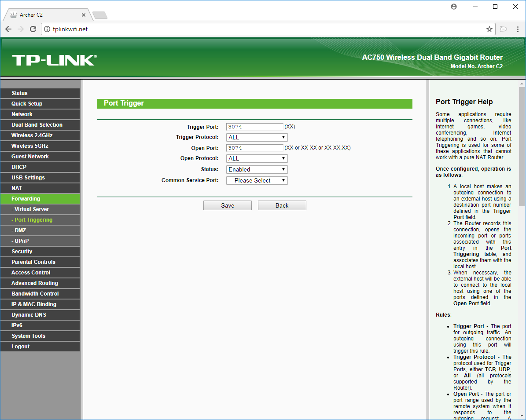Image resolution: width=526 pixels, height=420 pixels.
Task: Click the help panel scrollbar thumb
Action: 522,146
